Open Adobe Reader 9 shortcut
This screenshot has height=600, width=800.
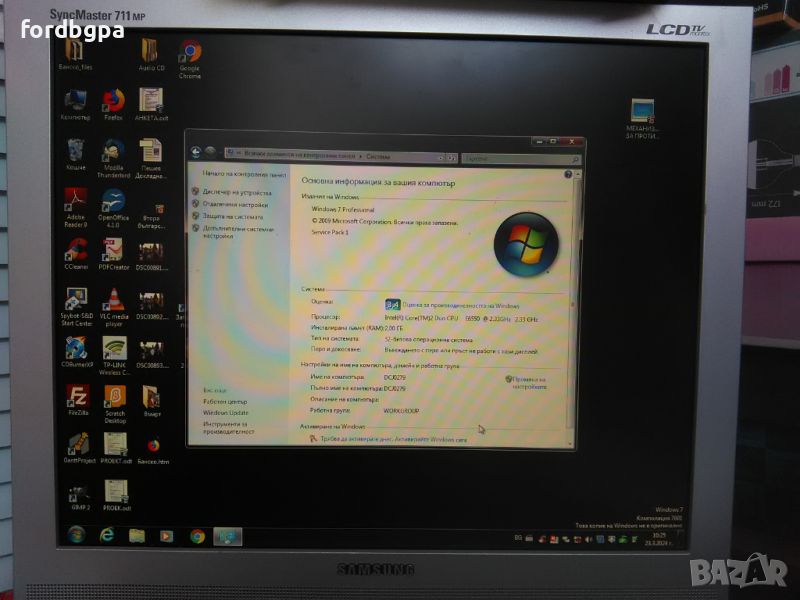[x=76, y=201]
